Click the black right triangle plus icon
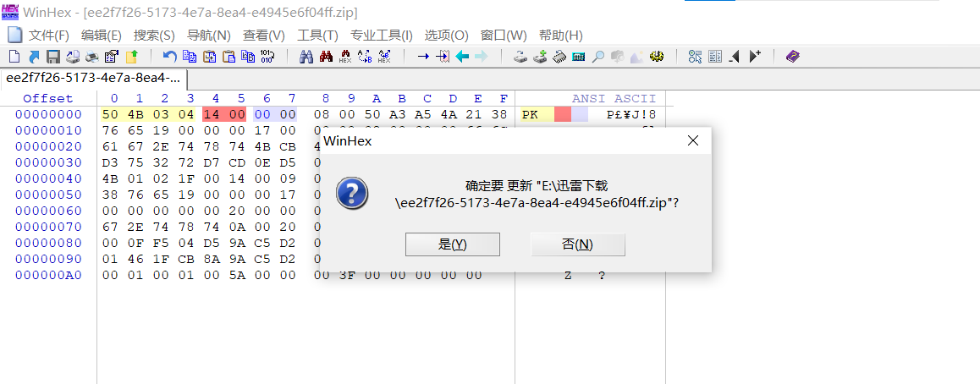Image resolution: width=980 pixels, height=384 pixels. (754, 56)
